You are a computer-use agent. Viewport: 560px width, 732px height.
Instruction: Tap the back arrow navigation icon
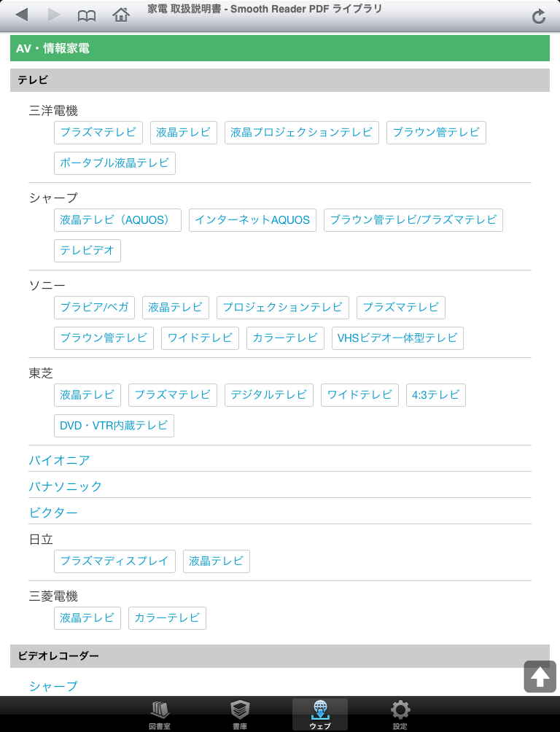point(21,15)
